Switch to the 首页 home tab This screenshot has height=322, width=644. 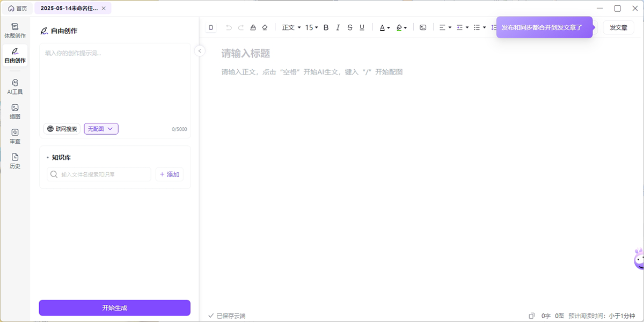point(17,9)
